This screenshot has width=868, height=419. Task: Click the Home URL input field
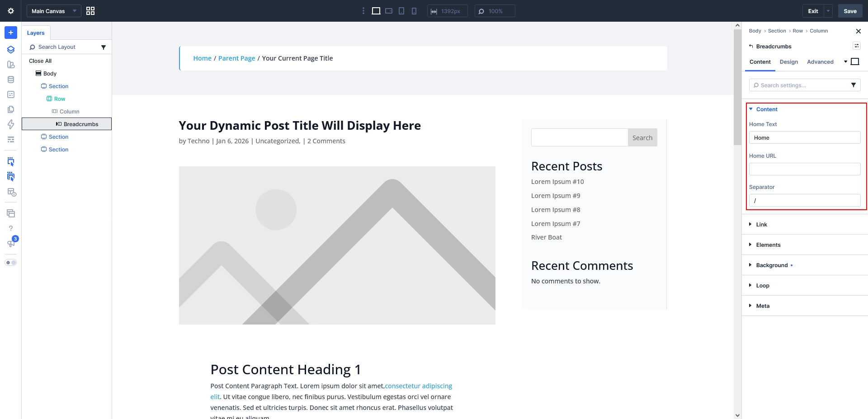[805, 169]
